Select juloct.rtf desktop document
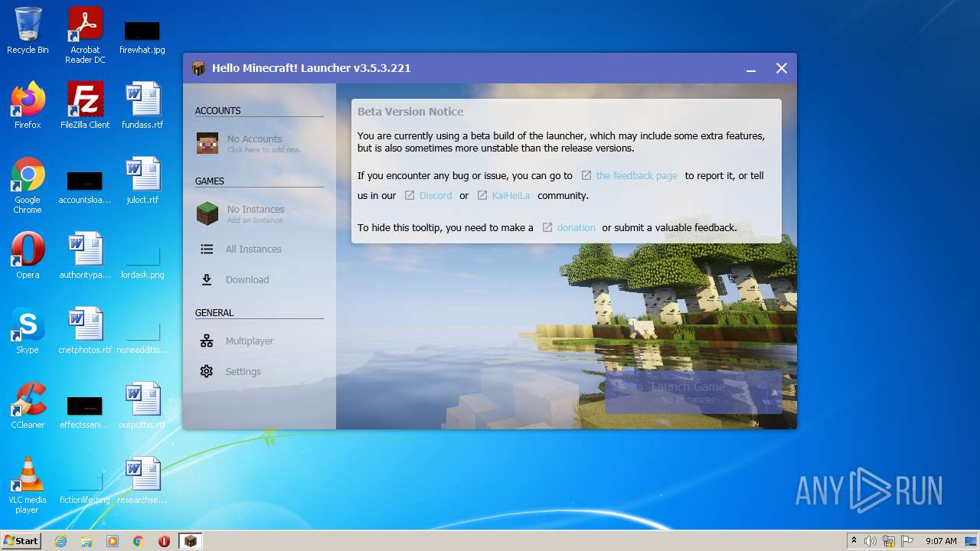980x551 pixels. point(142,181)
